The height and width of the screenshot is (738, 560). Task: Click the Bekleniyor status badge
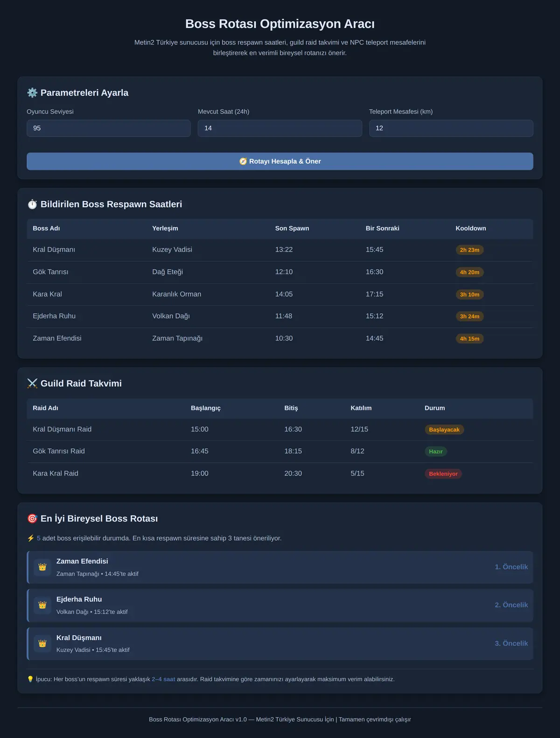(443, 474)
